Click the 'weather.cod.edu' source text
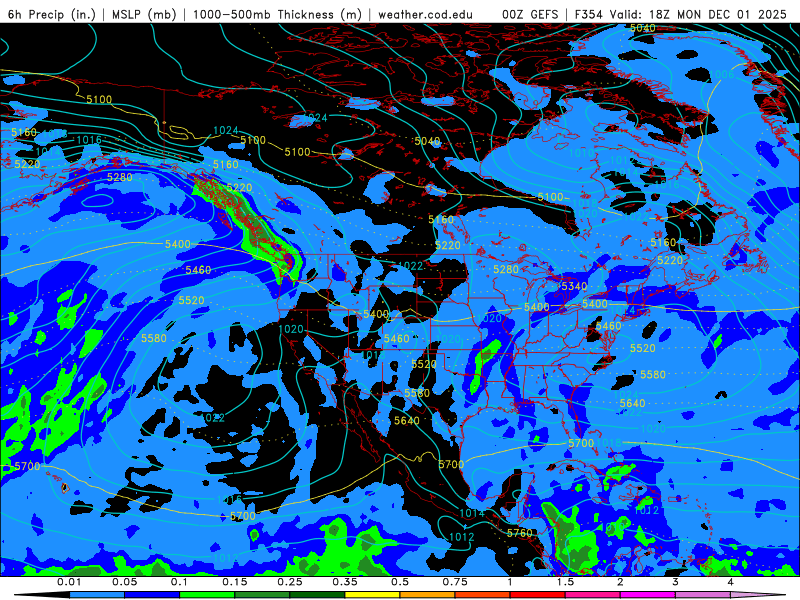Screen dimensions: 800x600 click(x=425, y=14)
